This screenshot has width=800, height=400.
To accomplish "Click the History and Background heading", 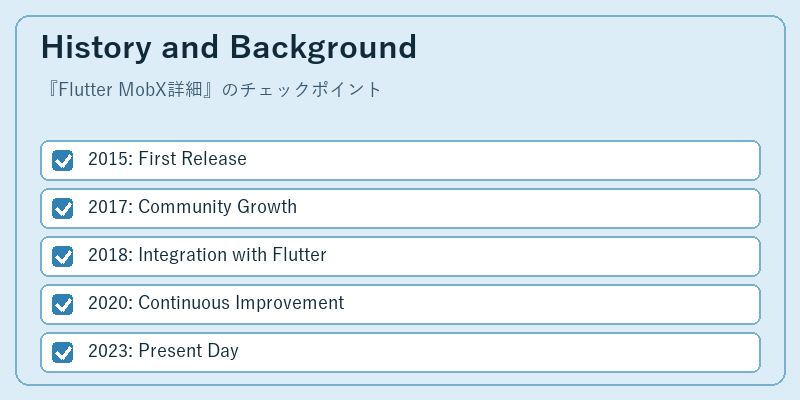I will point(229,47).
